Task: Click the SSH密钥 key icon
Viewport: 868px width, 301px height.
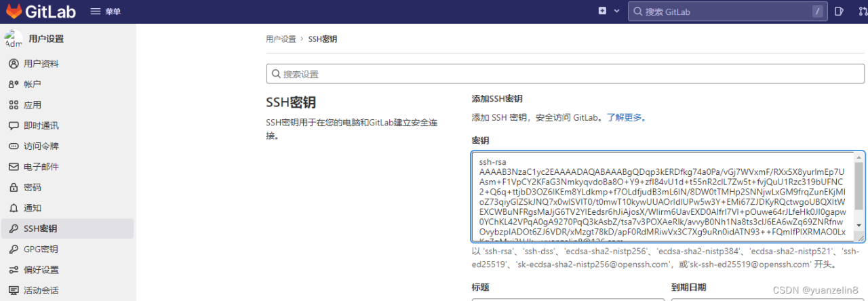Action: [x=13, y=228]
